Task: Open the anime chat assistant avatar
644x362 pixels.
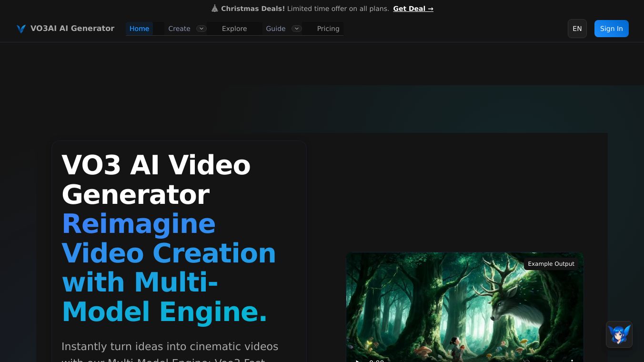Action: pyautogui.click(x=619, y=334)
